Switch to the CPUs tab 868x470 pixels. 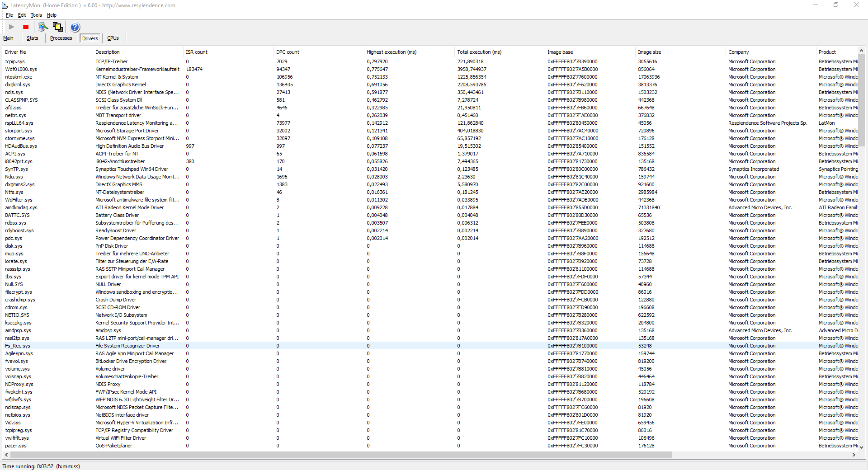(113, 38)
